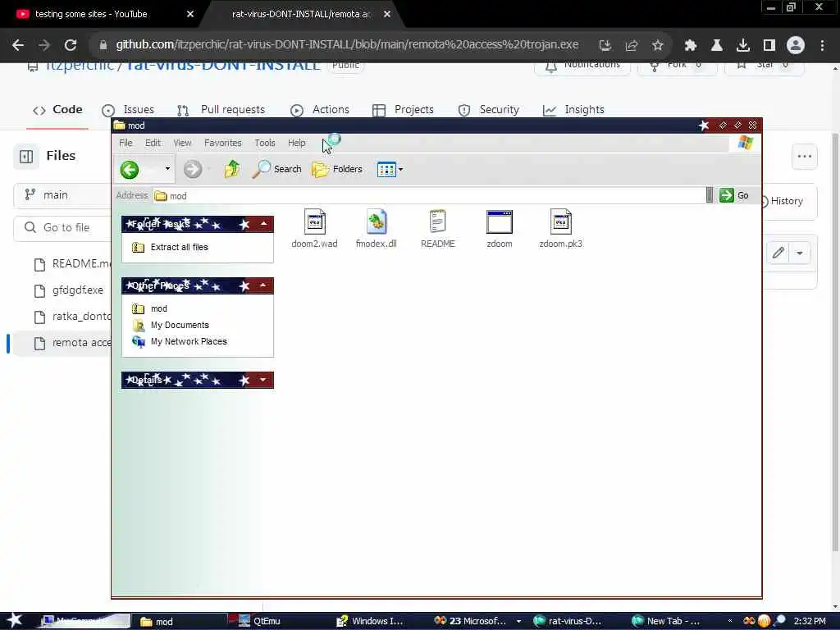Open the Favorites menu
Image resolution: width=840 pixels, height=630 pixels.
click(x=223, y=143)
